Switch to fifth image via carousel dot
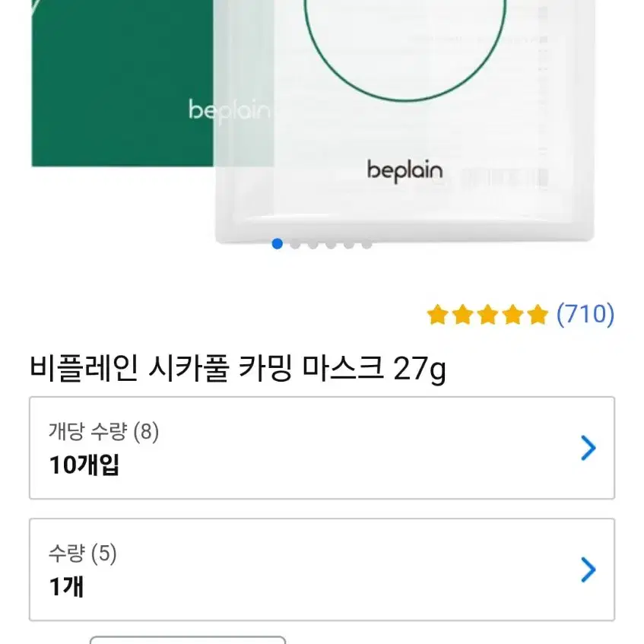Image resolution: width=644 pixels, height=644 pixels. pyautogui.click(x=349, y=244)
